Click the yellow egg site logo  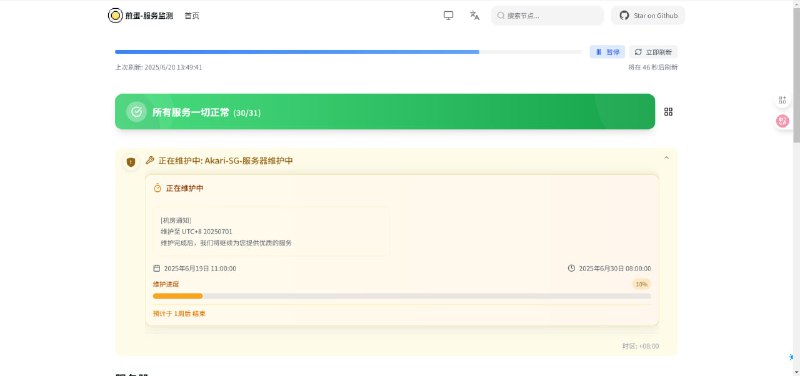click(x=115, y=15)
